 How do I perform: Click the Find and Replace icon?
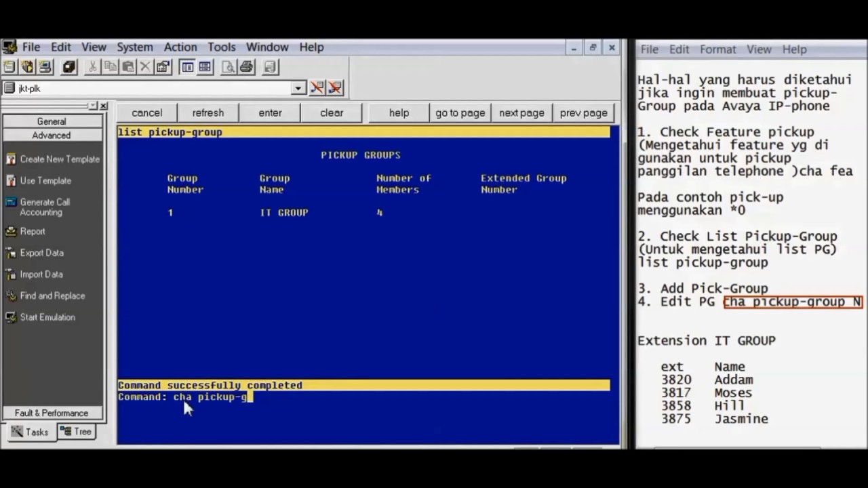(x=11, y=296)
